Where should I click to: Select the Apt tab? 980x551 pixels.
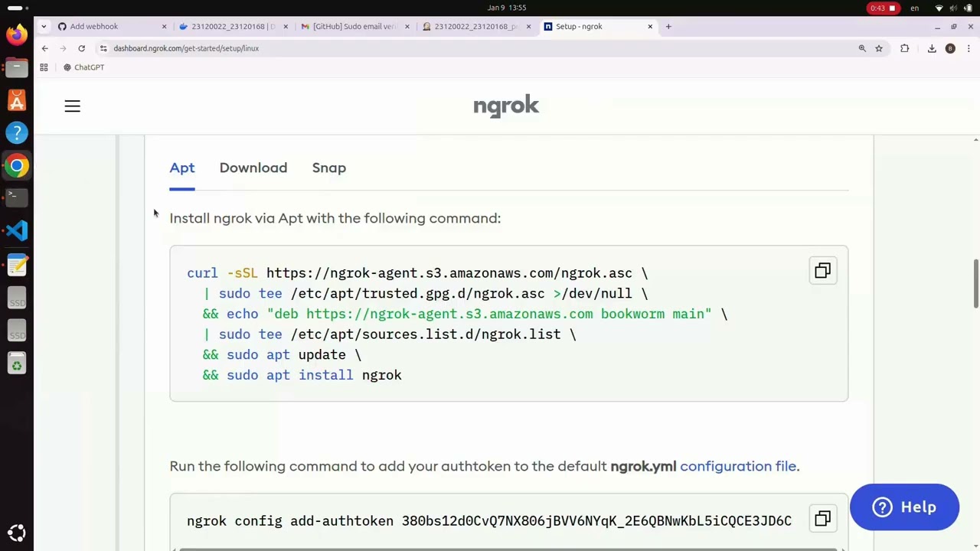click(x=182, y=168)
